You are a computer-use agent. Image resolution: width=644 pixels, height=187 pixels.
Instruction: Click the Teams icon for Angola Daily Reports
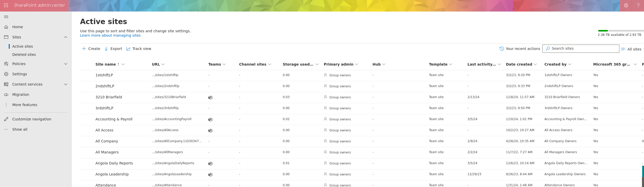point(210,163)
